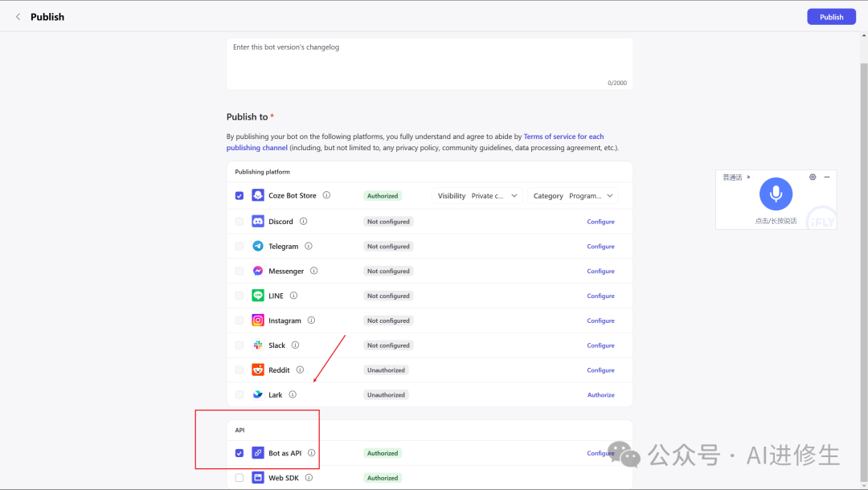Enable the Web SDK checkbox
This screenshot has height=490, width=868.
tap(240, 478)
